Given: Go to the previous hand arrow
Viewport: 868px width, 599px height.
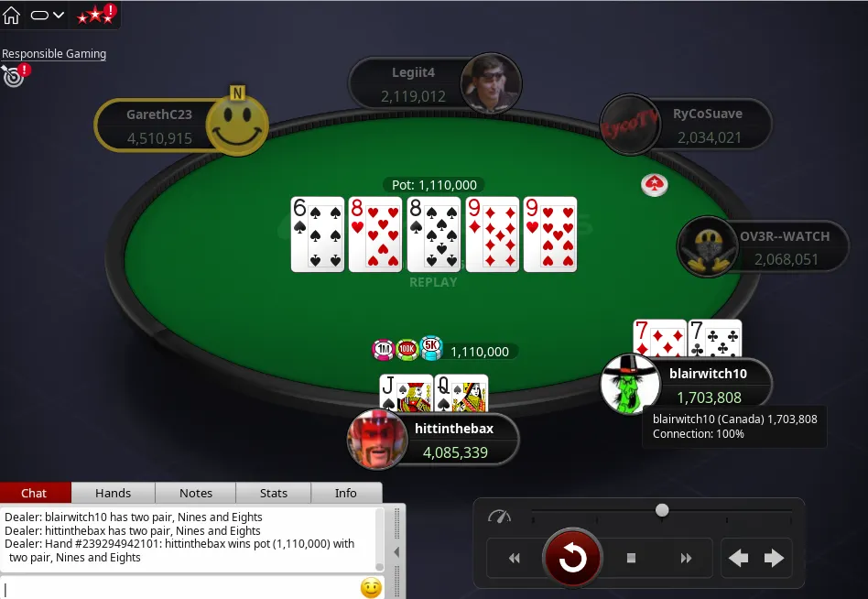Looking at the screenshot, I should (739, 558).
